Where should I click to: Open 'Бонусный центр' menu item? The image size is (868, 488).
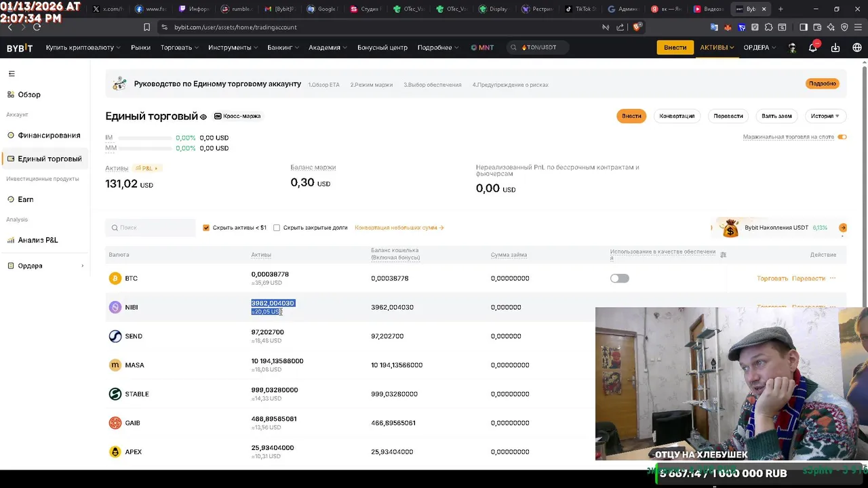382,47
